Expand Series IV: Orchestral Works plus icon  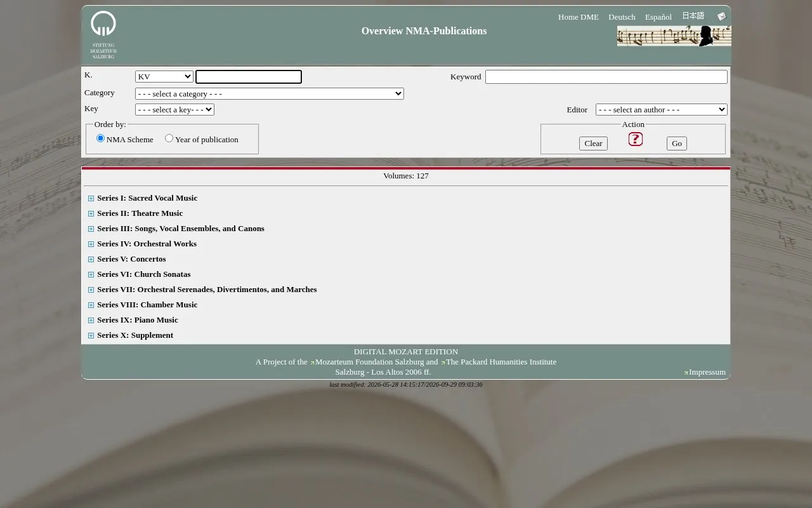pos(91,244)
